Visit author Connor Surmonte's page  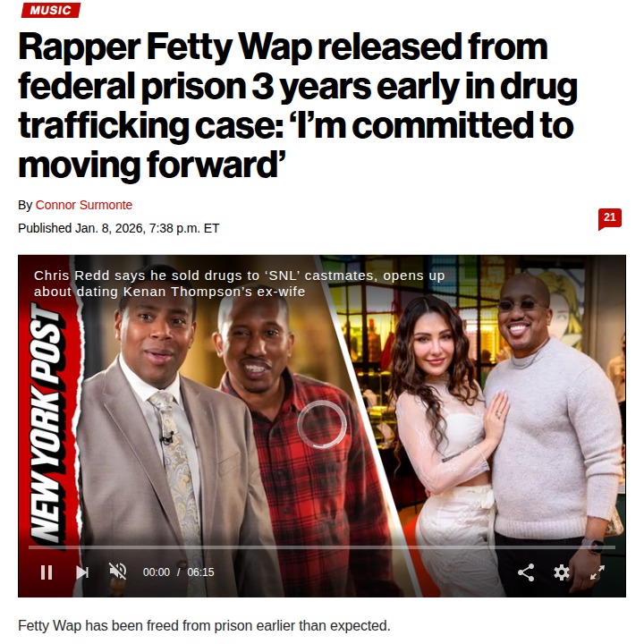click(84, 205)
